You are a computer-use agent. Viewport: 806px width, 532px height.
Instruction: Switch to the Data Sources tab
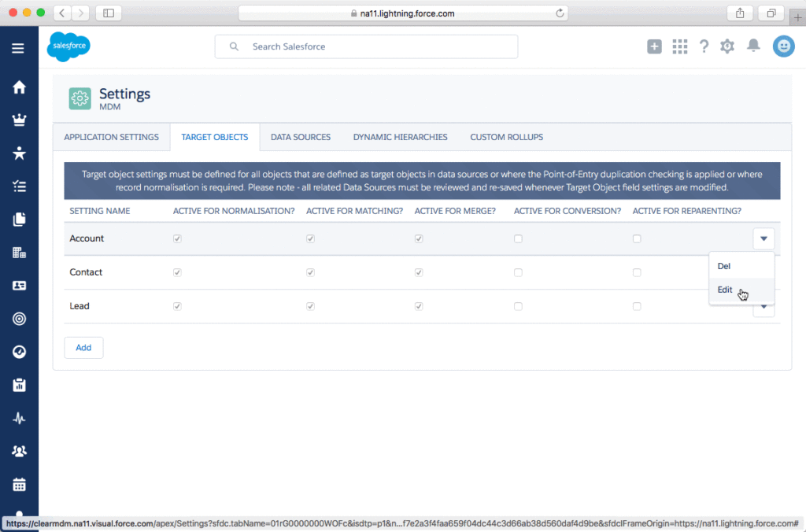[300, 136]
